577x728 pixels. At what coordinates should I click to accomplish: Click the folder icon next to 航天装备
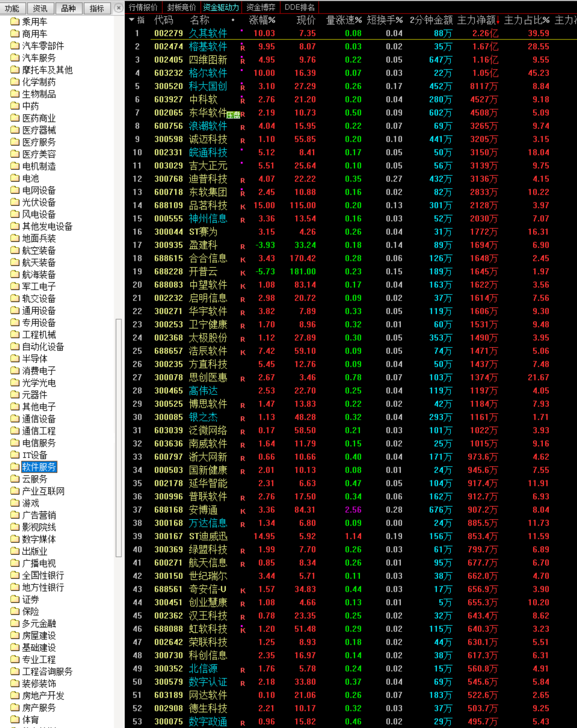[15, 262]
